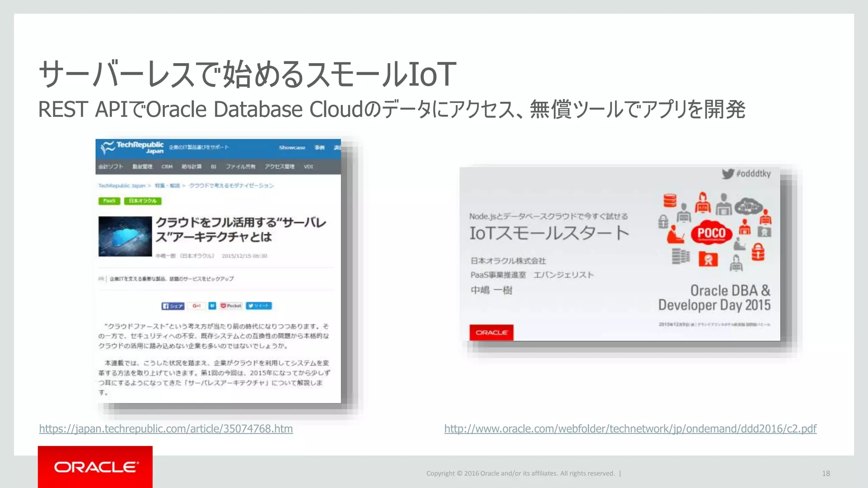Click the speaker name 中嶋 一樹
This screenshot has height=488, width=868.
click(491, 290)
